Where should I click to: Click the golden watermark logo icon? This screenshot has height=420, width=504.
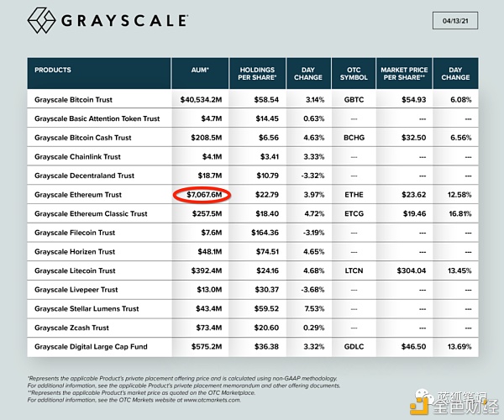[421, 405]
